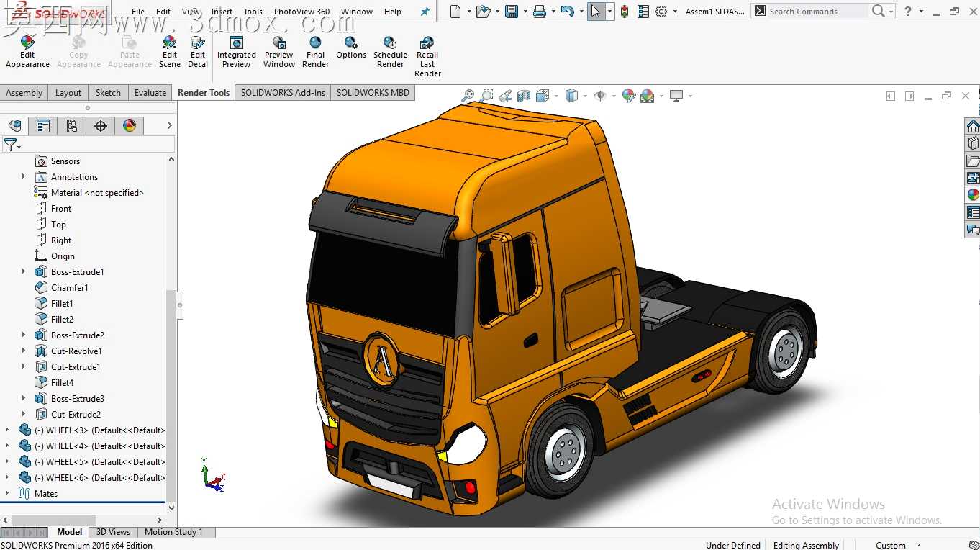Viewport: 980px width, 550px height.
Task: Open Recall Last Render
Action: click(427, 57)
